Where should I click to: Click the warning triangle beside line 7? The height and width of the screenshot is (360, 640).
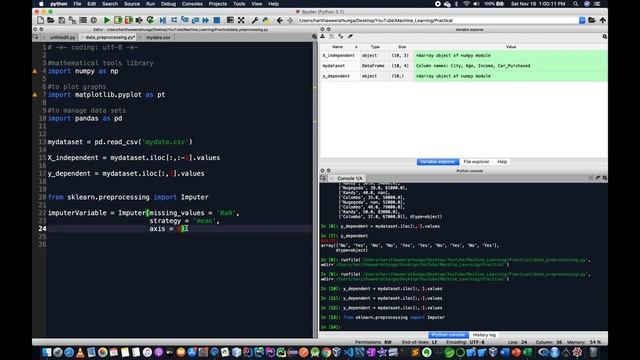coord(35,95)
